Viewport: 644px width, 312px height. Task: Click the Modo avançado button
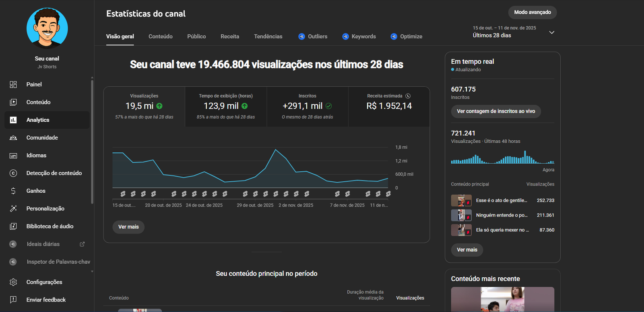(x=532, y=12)
